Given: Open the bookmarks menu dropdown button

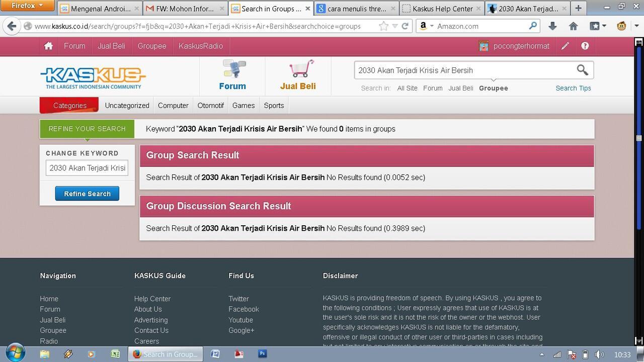Looking at the screenshot, I should tap(597, 26).
